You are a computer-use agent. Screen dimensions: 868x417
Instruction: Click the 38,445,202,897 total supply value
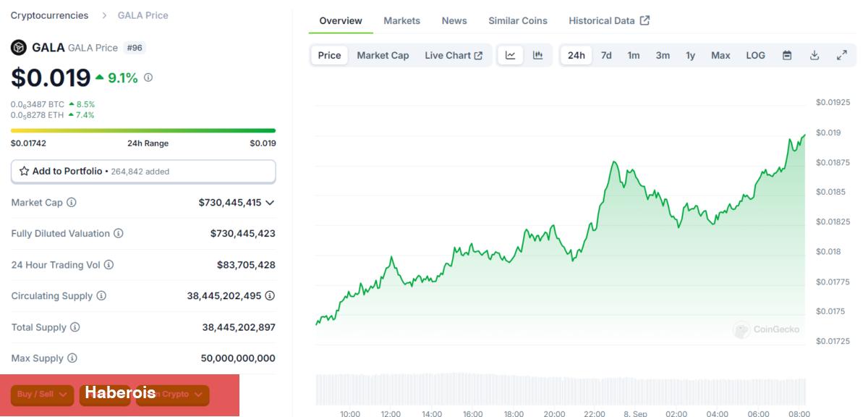[239, 327]
